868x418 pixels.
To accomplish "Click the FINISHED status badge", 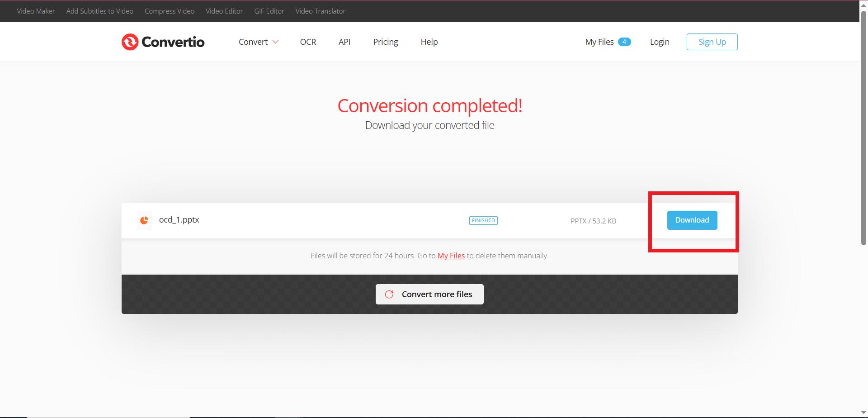I will coord(483,220).
